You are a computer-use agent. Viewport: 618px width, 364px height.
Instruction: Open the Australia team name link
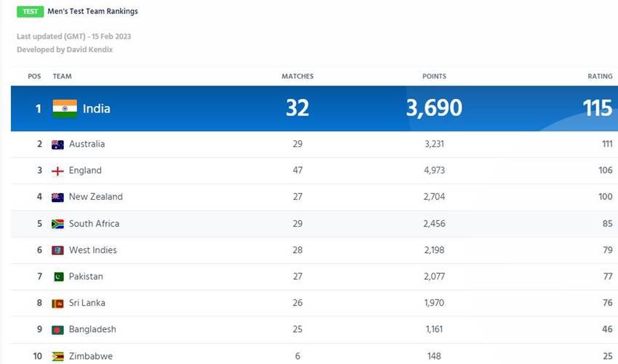coord(87,145)
